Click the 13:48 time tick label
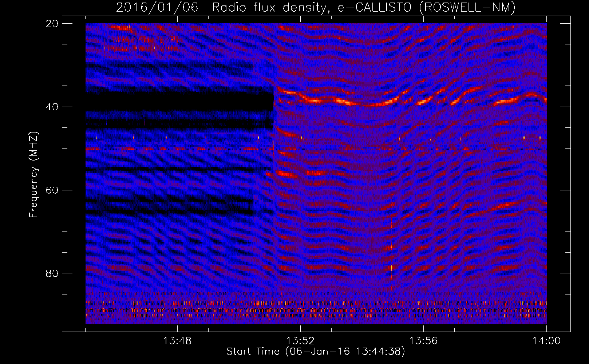This screenshot has height=364, width=589. pyautogui.click(x=177, y=341)
